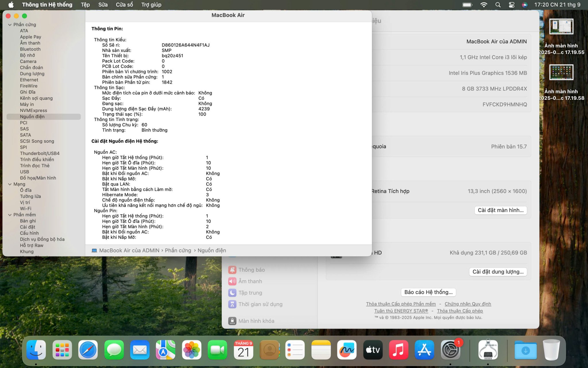Open the Downloads folder in Dock

pos(525,350)
